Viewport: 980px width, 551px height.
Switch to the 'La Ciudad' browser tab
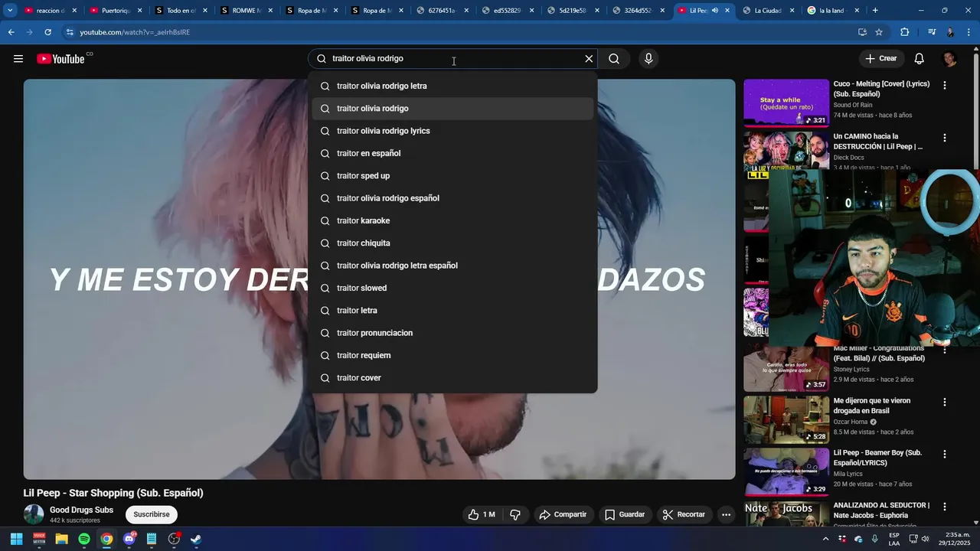(x=767, y=11)
